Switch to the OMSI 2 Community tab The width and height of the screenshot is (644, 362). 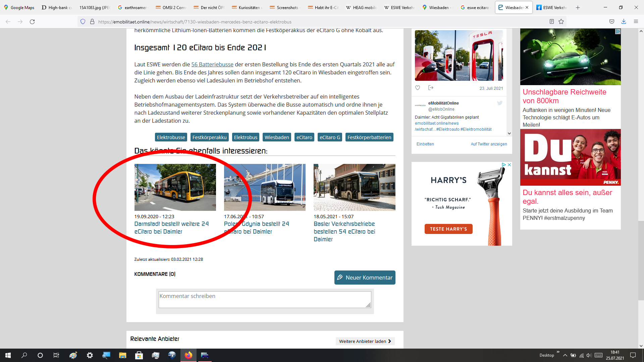click(171, 7)
